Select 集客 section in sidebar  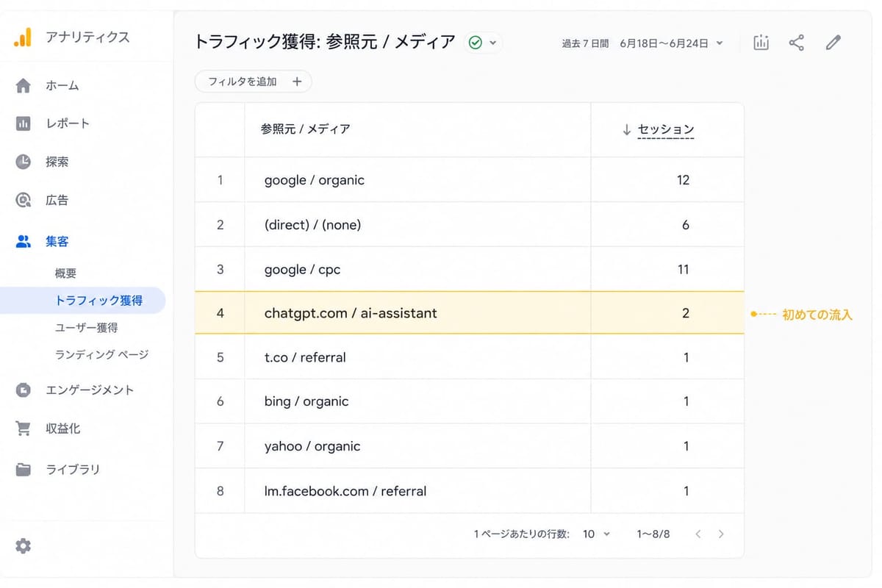tap(57, 241)
